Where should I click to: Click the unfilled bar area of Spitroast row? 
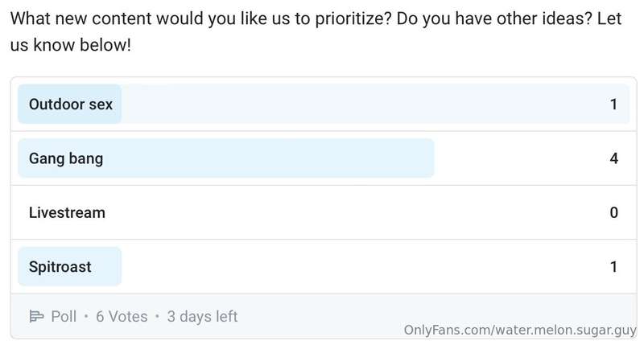362,267
